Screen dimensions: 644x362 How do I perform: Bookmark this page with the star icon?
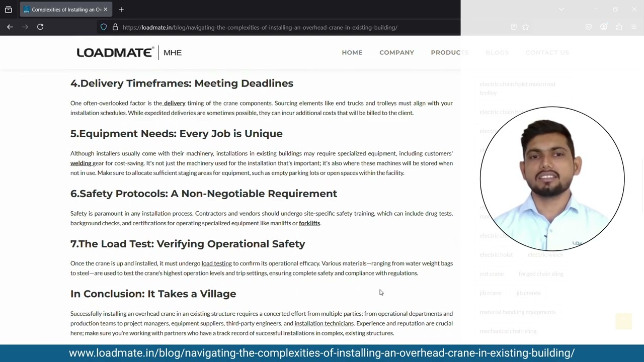coord(526,27)
